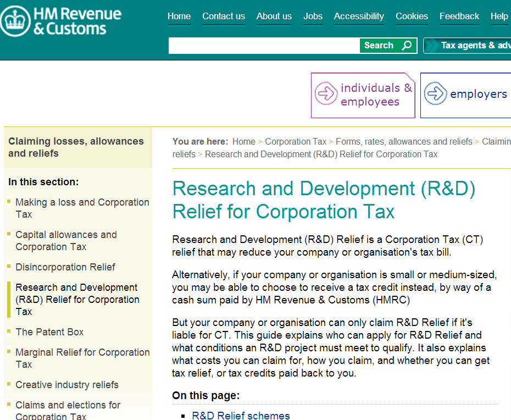Jump to R&D Relief schemes section
Viewport: 511px width, 420px height.
[x=241, y=416]
